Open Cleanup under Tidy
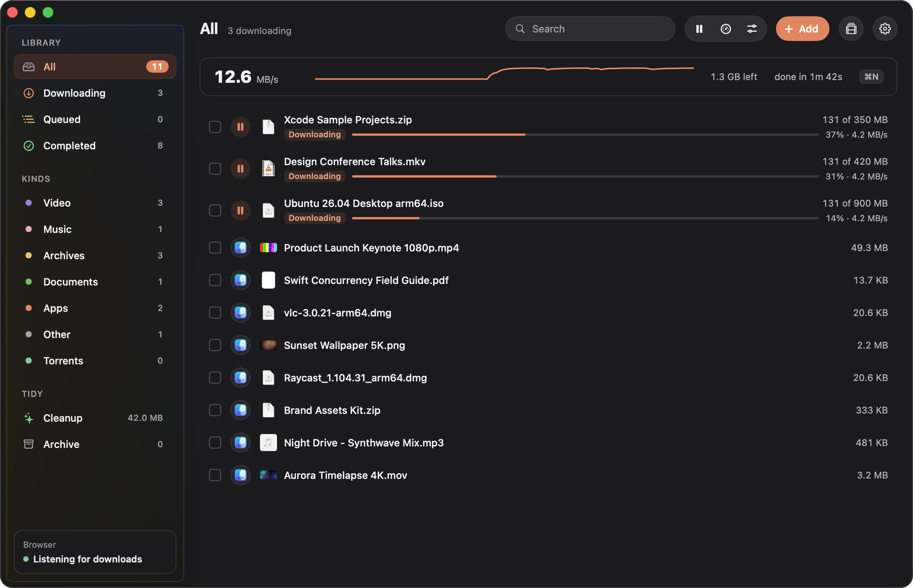 point(95,418)
